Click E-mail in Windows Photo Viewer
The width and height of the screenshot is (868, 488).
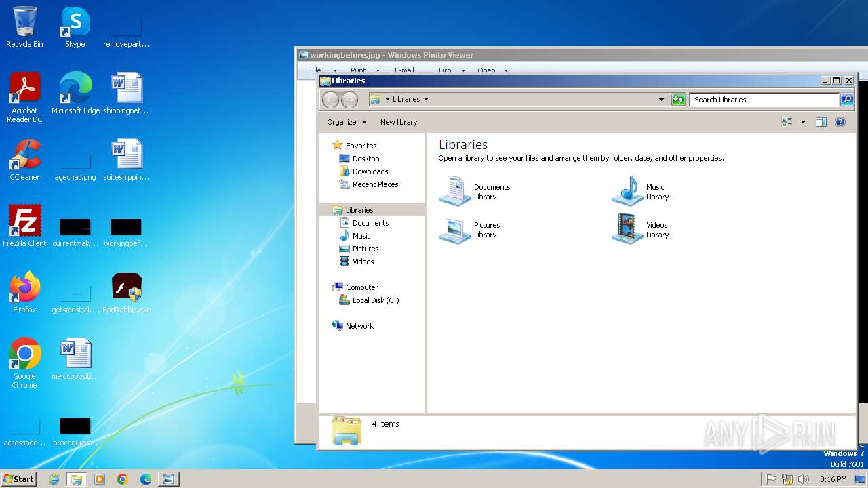(x=404, y=70)
